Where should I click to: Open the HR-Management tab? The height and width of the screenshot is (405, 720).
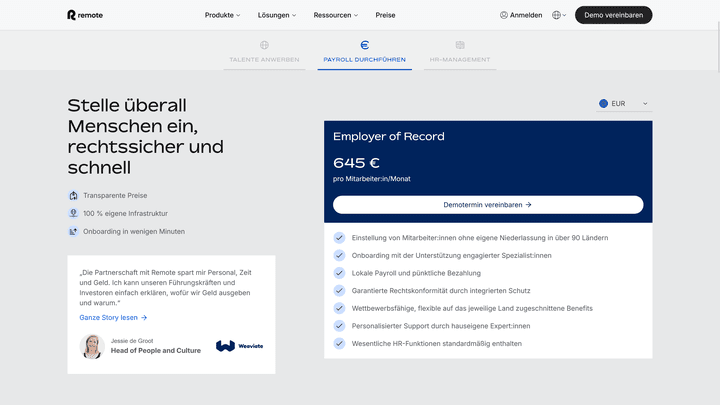(460, 53)
